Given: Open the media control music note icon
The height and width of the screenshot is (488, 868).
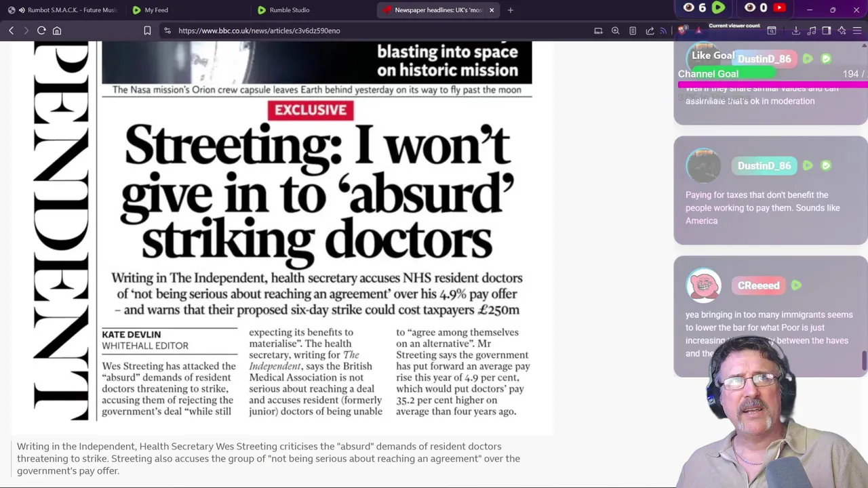Looking at the screenshot, I should (x=812, y=30).
